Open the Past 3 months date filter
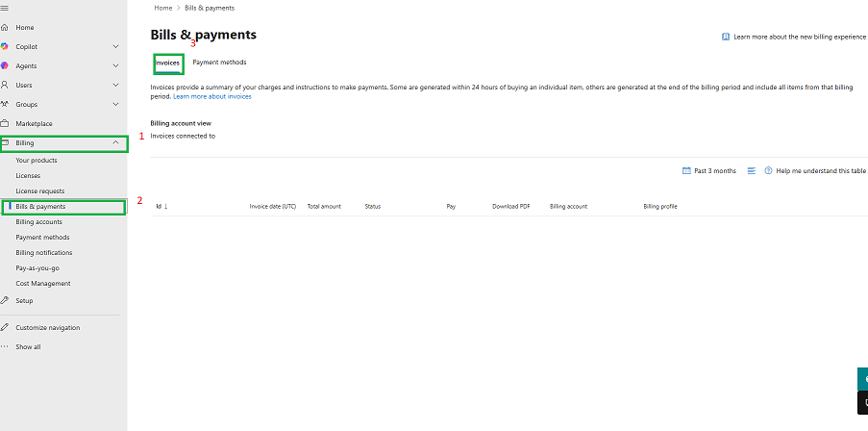This screenshot has height=431, width=868. tap(709, 170)
